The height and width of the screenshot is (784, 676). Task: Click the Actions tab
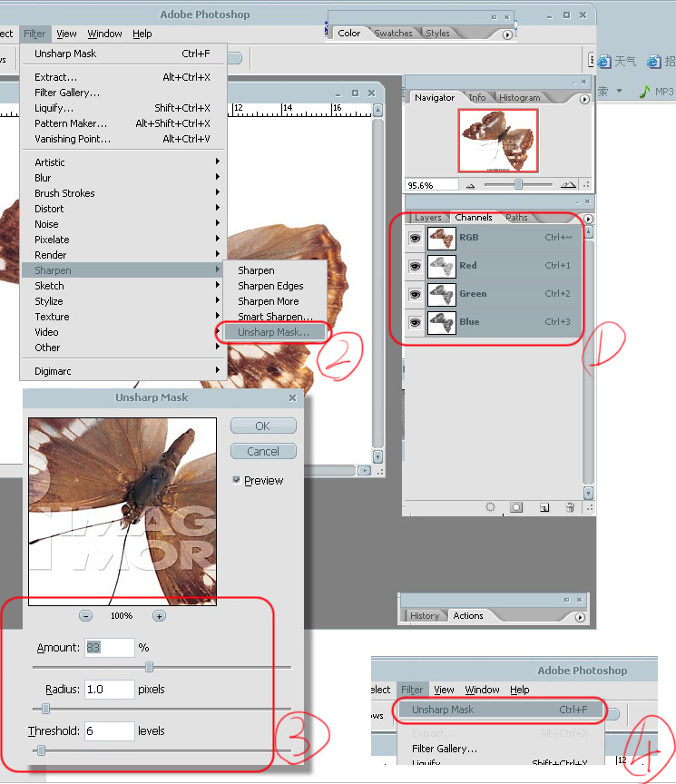pos(468,616)
